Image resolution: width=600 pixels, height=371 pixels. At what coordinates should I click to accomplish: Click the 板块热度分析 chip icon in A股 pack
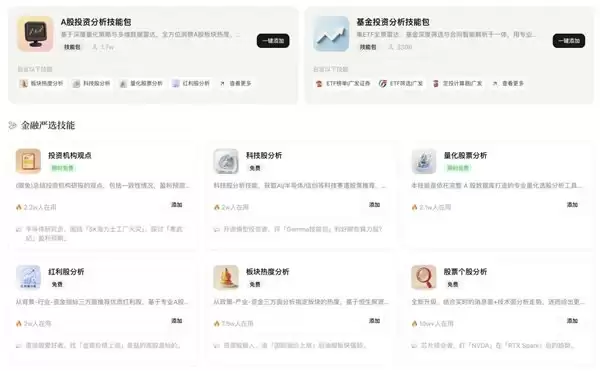[x=24, y=83]
